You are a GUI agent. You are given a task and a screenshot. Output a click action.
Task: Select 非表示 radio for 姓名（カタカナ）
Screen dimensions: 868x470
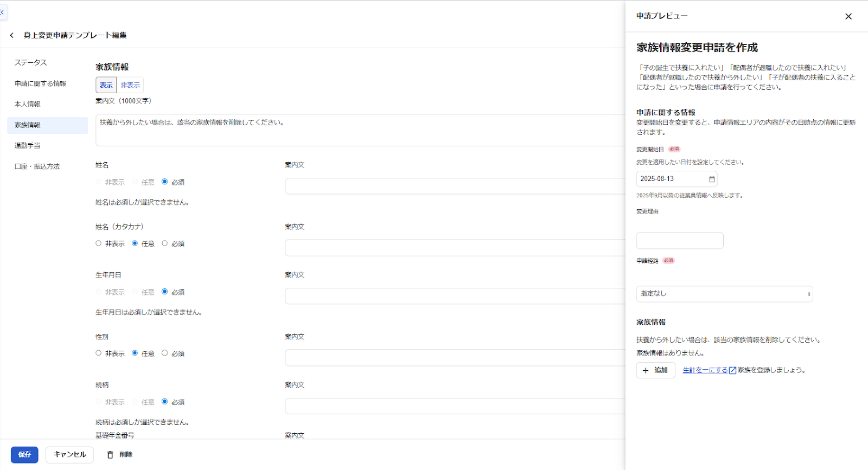coord(98,243)
